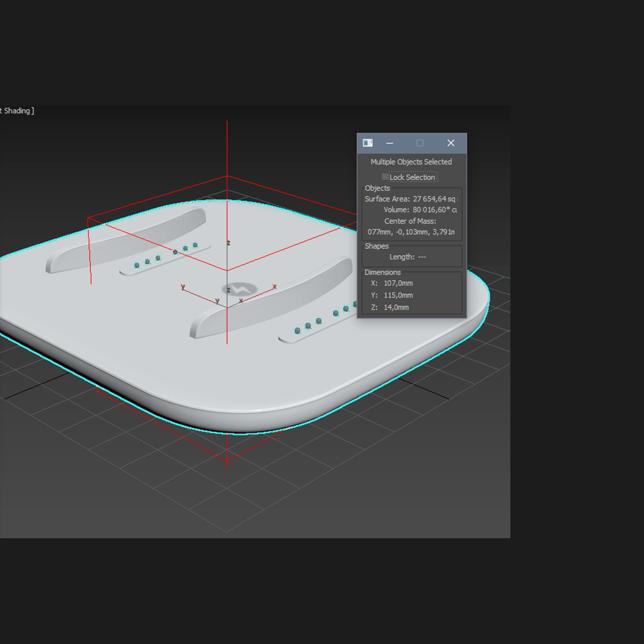This screenshot has width=644, height=644.
Task: Click the greyed-out maximize button
Action: point(420,143)
